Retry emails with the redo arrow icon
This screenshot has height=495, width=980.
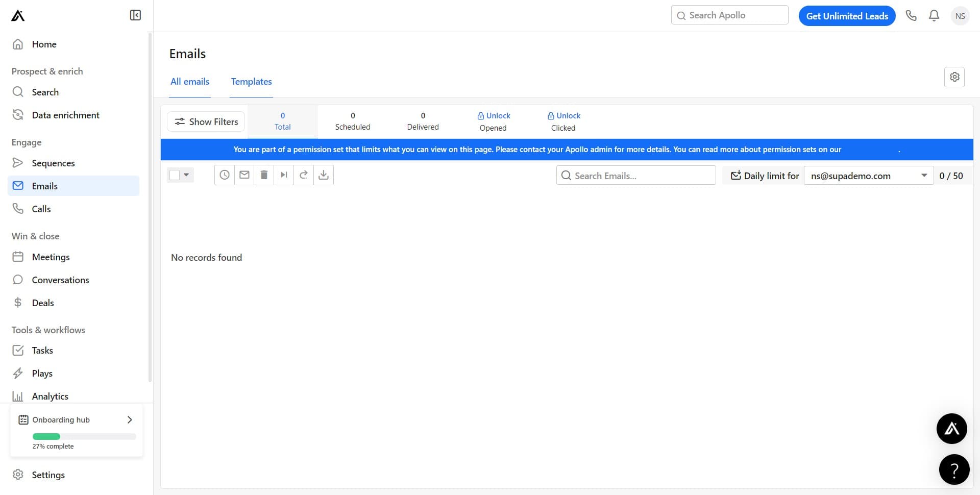[304, 175]
